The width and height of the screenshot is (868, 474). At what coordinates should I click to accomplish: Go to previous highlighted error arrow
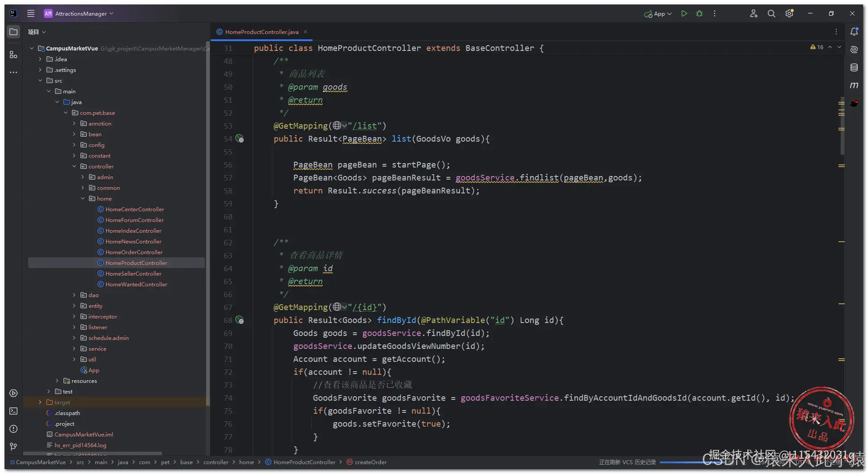(x=830, y=47)
